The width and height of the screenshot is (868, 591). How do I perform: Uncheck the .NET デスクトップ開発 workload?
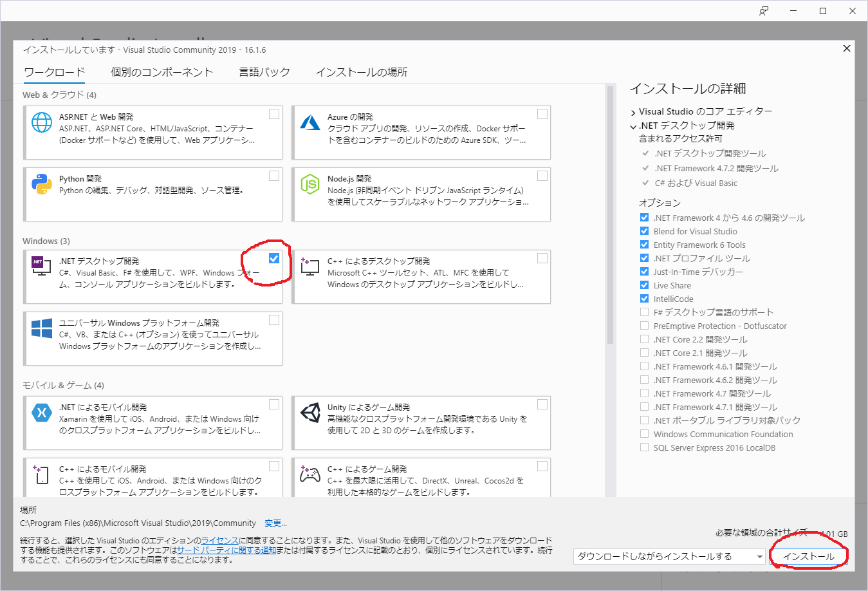[274, 258]
